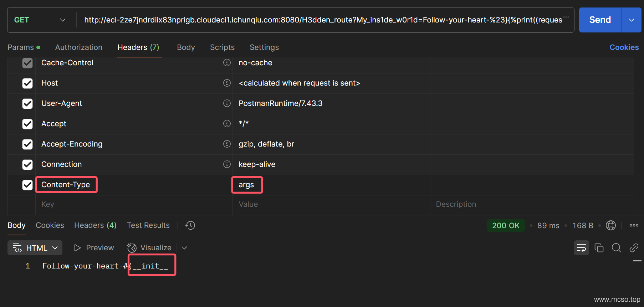
Task: Toggle the Cache-Control header checkbox
Action: tap(27, 63)
